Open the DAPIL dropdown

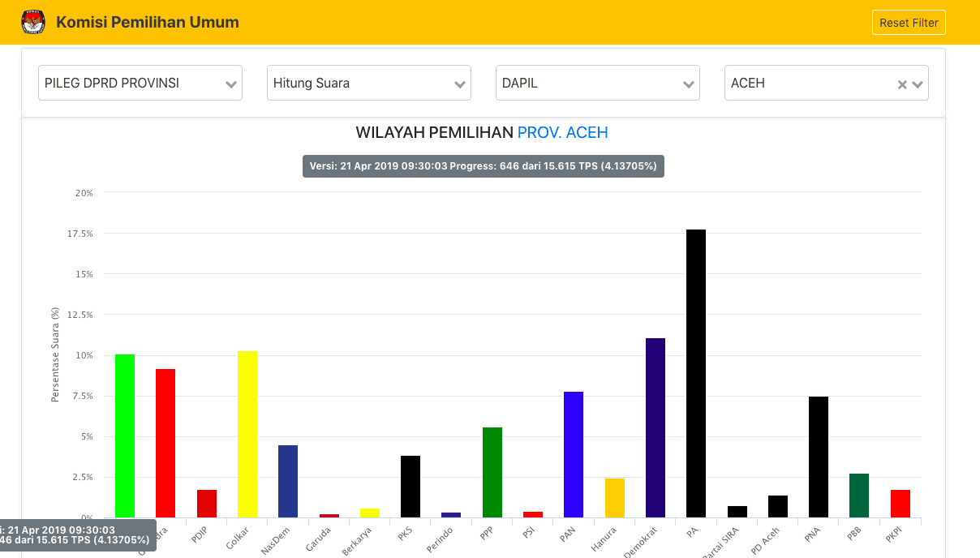598,83
